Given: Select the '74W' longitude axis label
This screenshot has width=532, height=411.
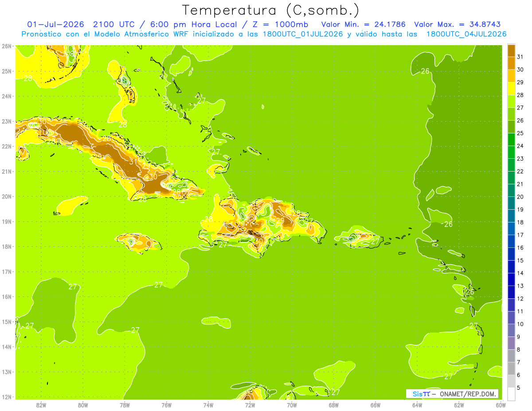Looking at the screenshot, I should (x=208, y=405).
